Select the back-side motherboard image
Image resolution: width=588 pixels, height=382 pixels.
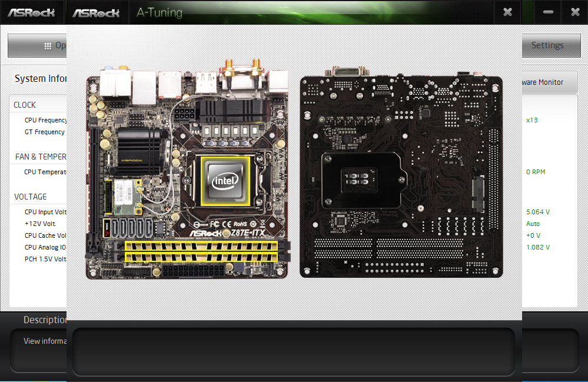401,173
